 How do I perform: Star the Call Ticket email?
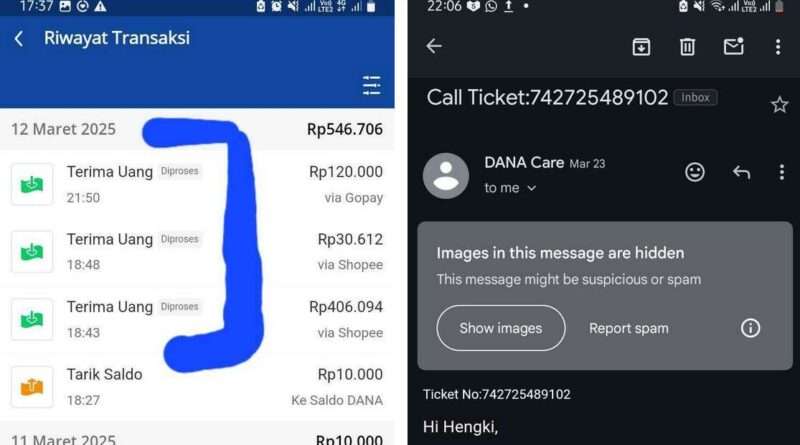coord(779,105)
